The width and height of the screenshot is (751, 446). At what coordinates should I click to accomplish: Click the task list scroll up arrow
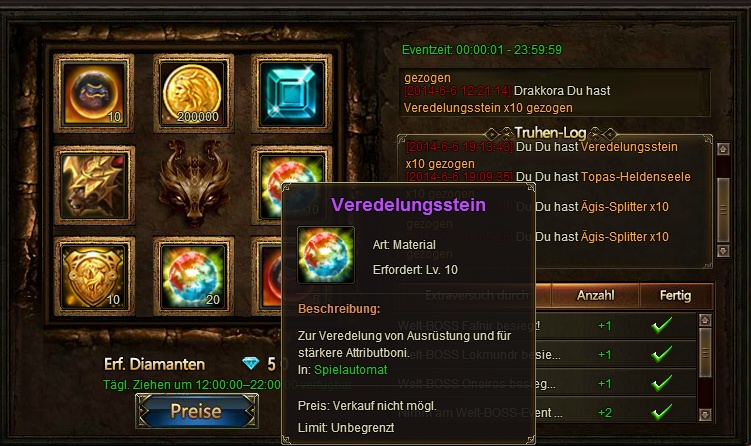click(x=705, y=320)
